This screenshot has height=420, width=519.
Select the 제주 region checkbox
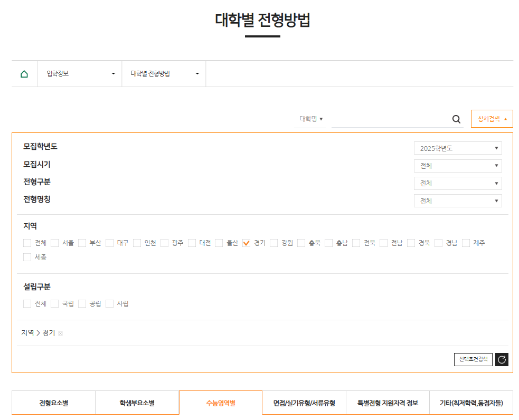(466, 243)
